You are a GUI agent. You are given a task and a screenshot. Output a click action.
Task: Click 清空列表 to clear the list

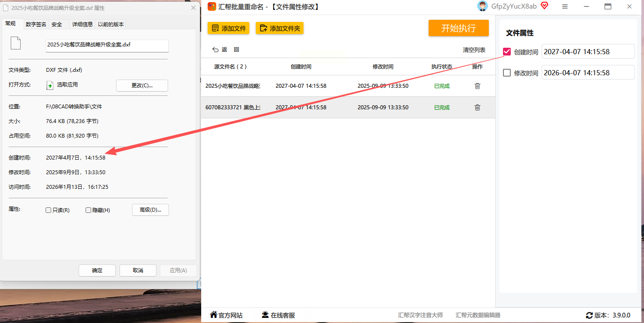(474, 50)
